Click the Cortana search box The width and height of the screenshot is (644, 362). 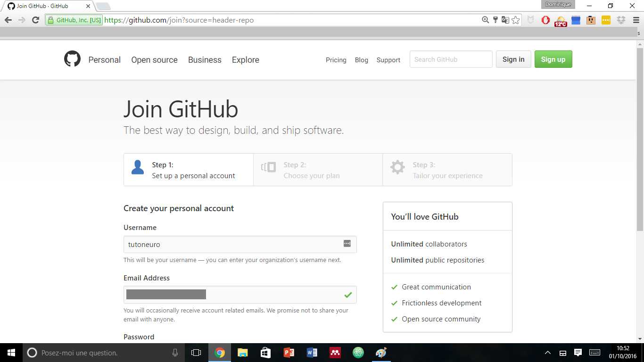click(x=104, y=353)
